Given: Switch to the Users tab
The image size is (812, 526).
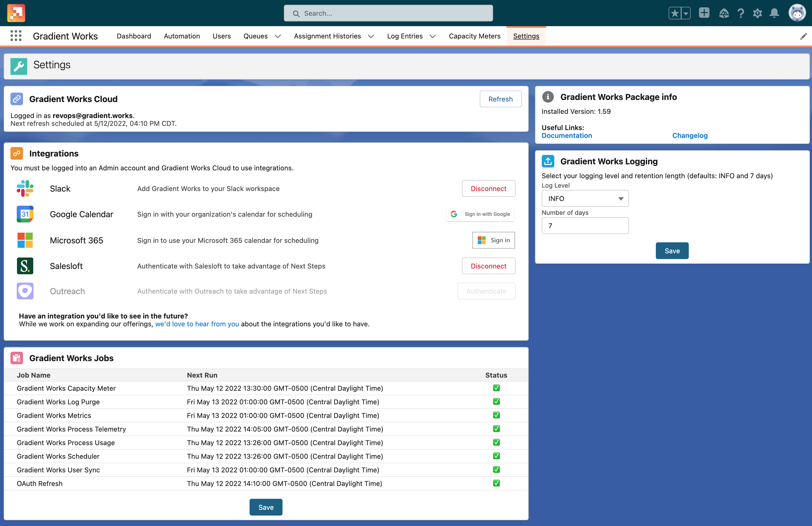Looking at the screenshot, I should pos(221,36).
